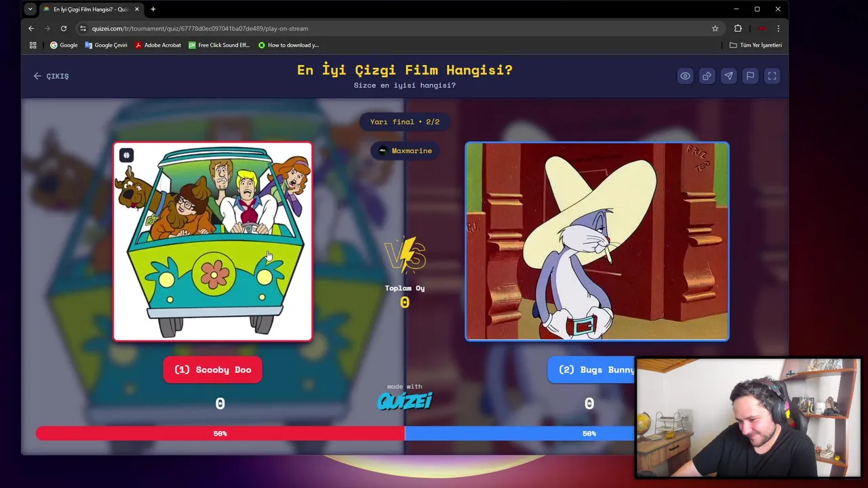Click the subtitle Sizce en iyisi hangisi?
This screenshot has width=868, height=488.
pyautogui.click(x=405, y=85)
